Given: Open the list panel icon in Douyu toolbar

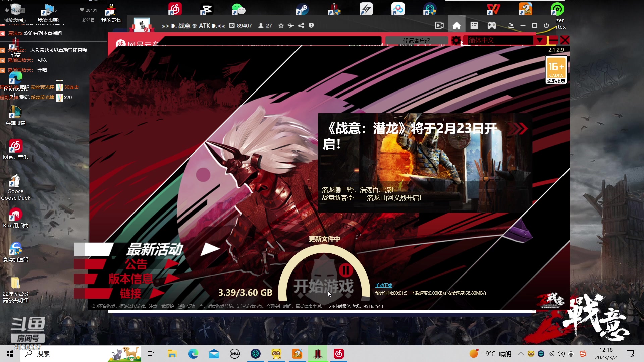Looking at the screenshot, I should coord(474,25).
